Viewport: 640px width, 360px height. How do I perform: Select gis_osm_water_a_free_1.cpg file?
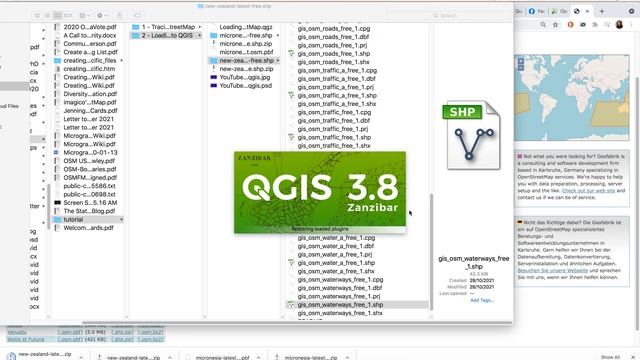point(336,238)
